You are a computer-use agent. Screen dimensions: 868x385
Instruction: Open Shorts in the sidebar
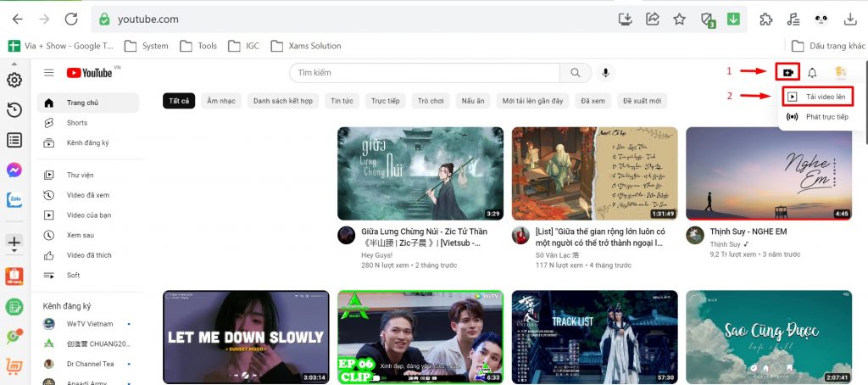click(88, 123)
